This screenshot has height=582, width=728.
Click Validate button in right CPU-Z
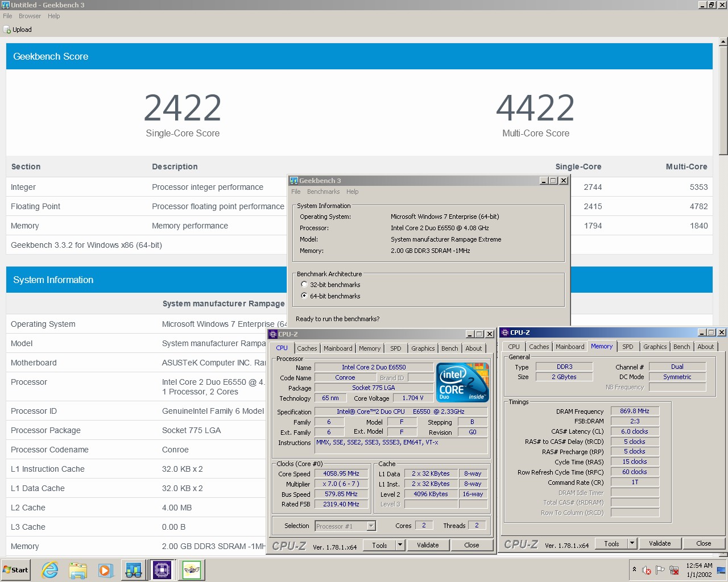[660, 543]
